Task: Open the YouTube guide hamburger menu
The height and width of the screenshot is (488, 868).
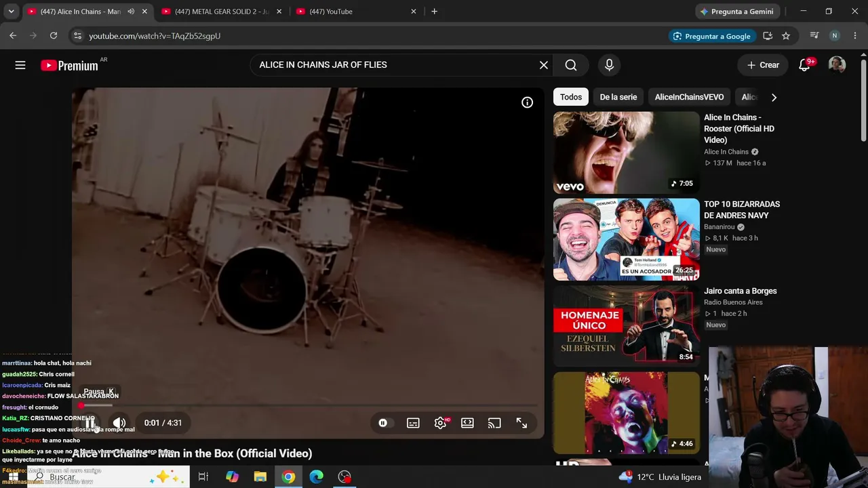Action: (x=20, y=65)
